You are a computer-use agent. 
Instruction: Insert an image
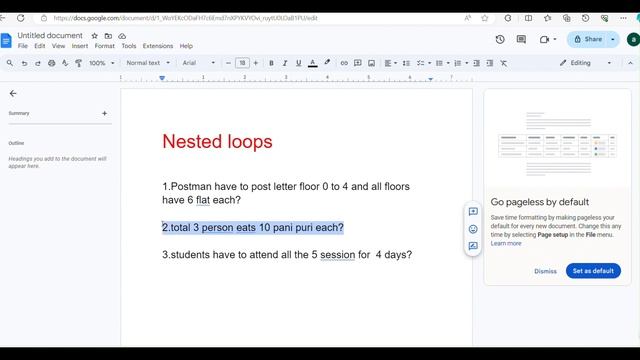371,63
